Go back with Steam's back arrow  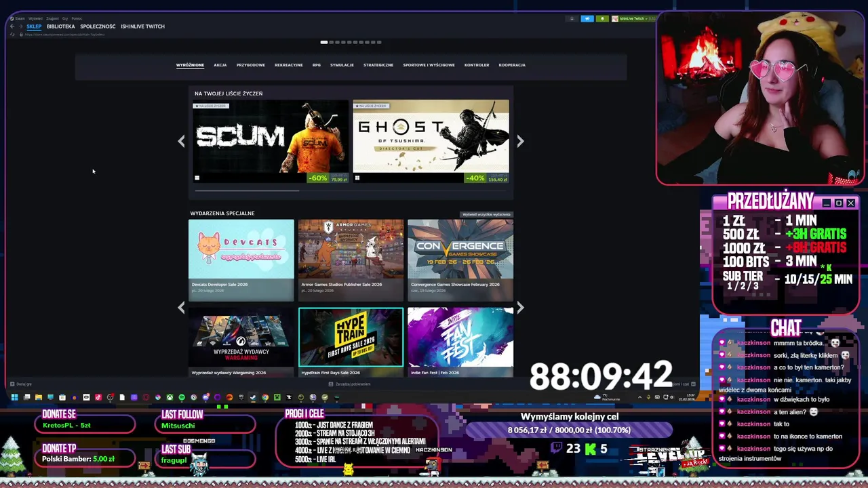coord(12,26)
